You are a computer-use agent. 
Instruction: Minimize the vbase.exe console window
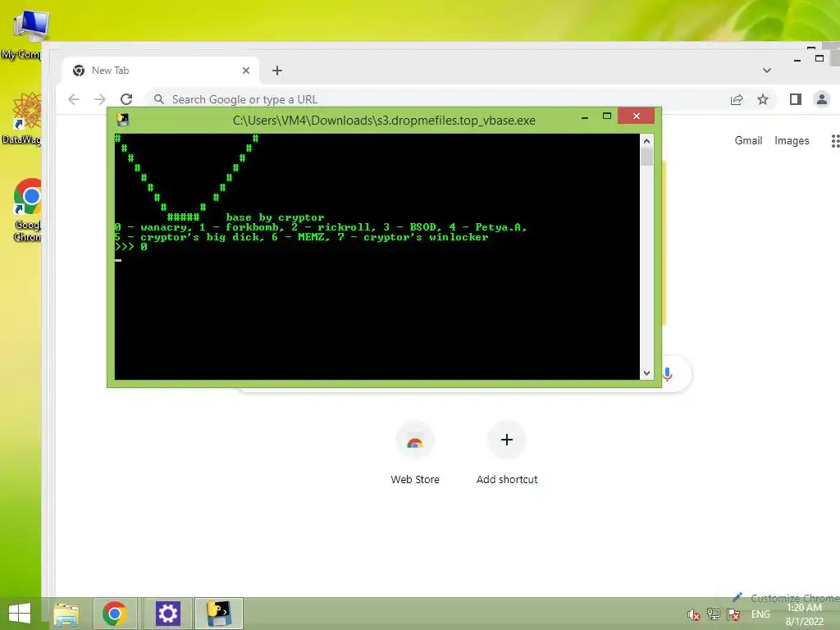[585, 116]
